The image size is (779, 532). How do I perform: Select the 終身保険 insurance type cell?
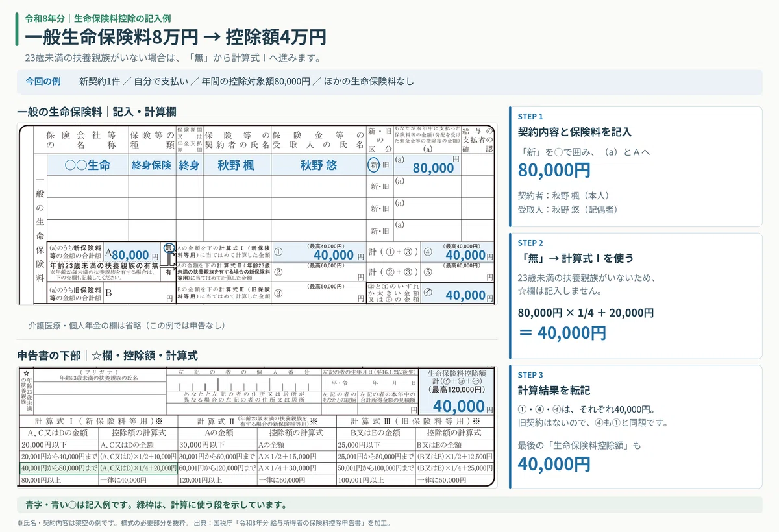152,165
